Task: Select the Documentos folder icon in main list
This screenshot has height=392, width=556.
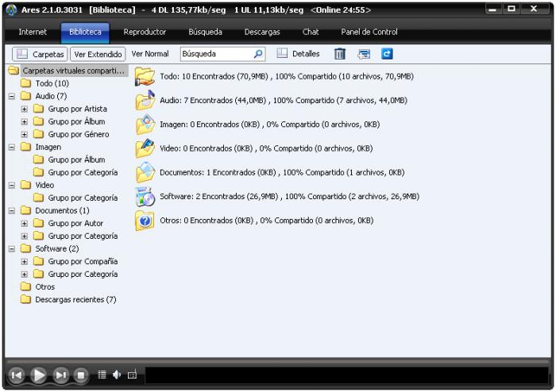Action: (x=145, y=172)
